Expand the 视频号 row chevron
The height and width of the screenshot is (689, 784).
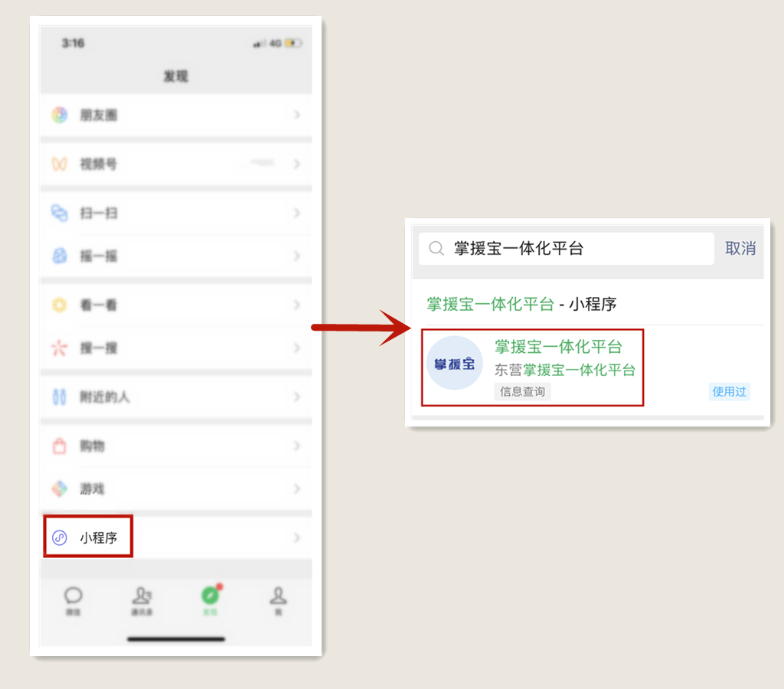pos(297,164)
